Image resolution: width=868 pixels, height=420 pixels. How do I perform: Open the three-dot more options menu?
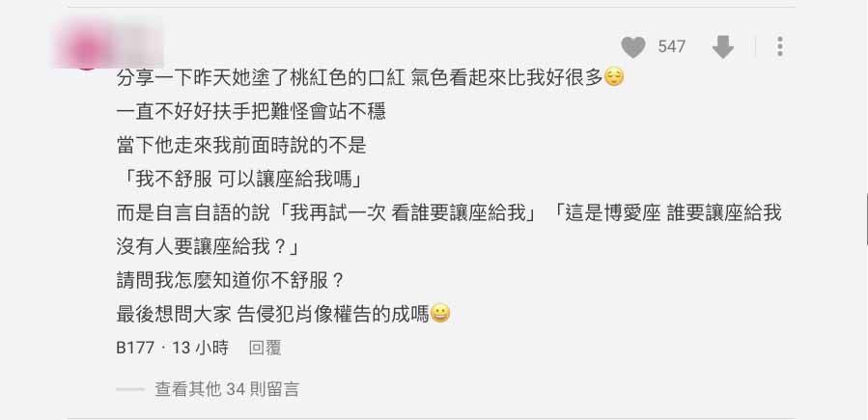click(x=779, y=47)
